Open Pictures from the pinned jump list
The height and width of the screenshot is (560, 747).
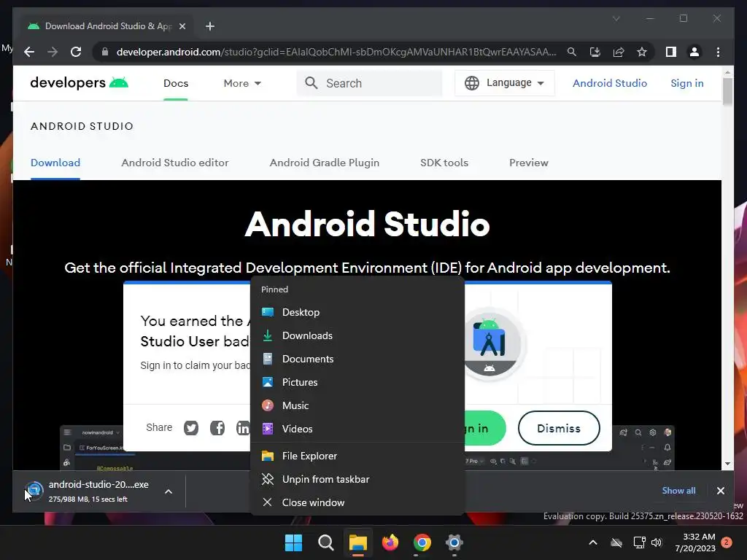(357, 382)
